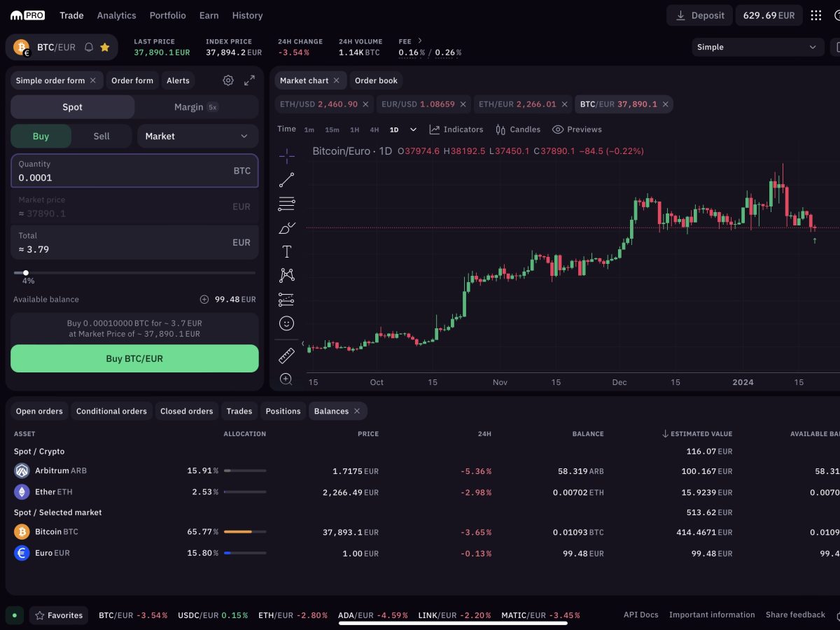Open the History page
This screenshot has width=840, height=630.
(x=248, y=15)
